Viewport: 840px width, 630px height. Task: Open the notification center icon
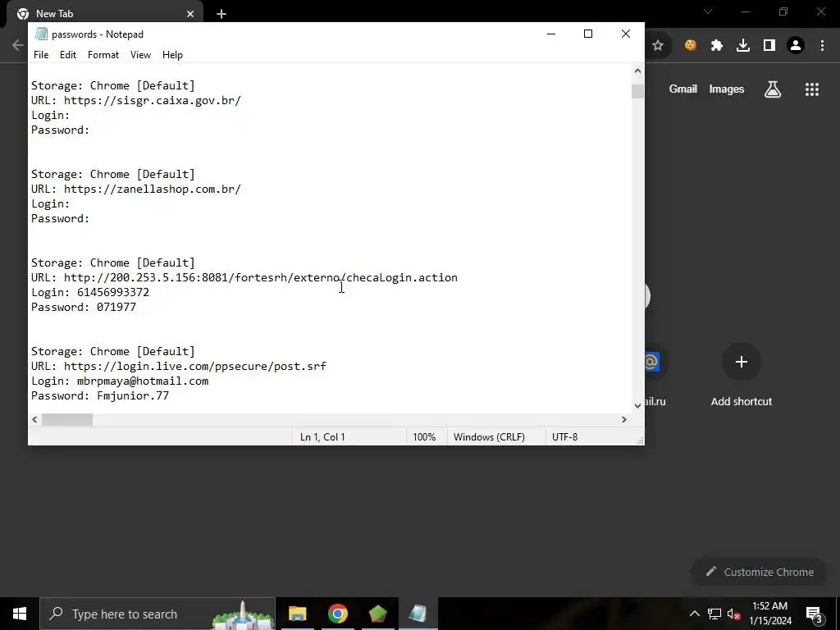coord(815,614)
